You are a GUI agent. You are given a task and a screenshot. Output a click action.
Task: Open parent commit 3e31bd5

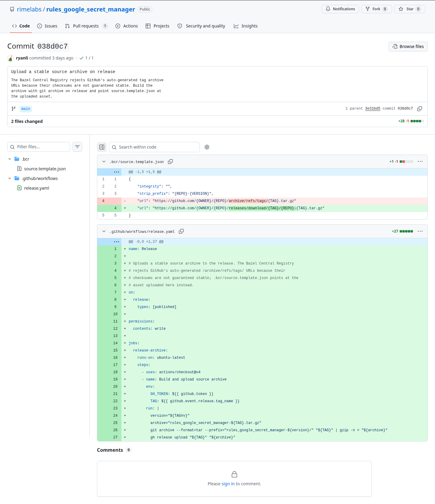pyautogui.click(x=372, y=108)
